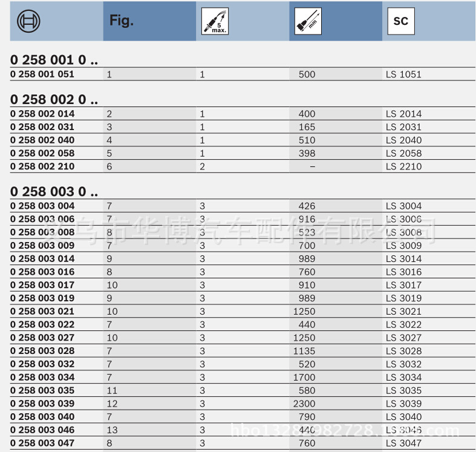Click short code 'LS 3047'
The image size is (476, 452).
(x=403, y=443)
